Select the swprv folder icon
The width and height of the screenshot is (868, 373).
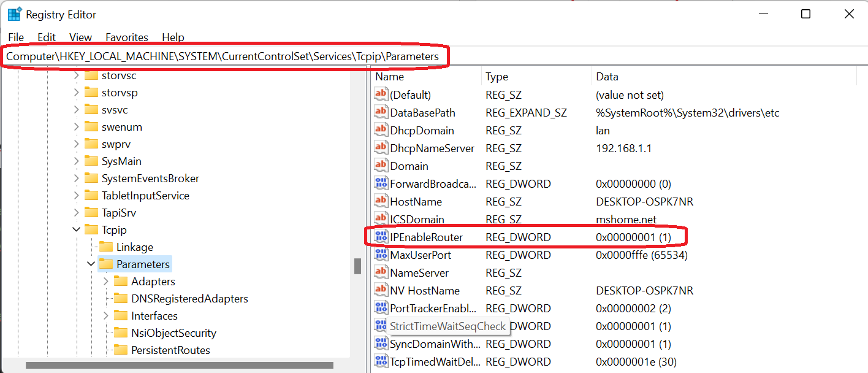pyautogui.click(x=91, y=144)
